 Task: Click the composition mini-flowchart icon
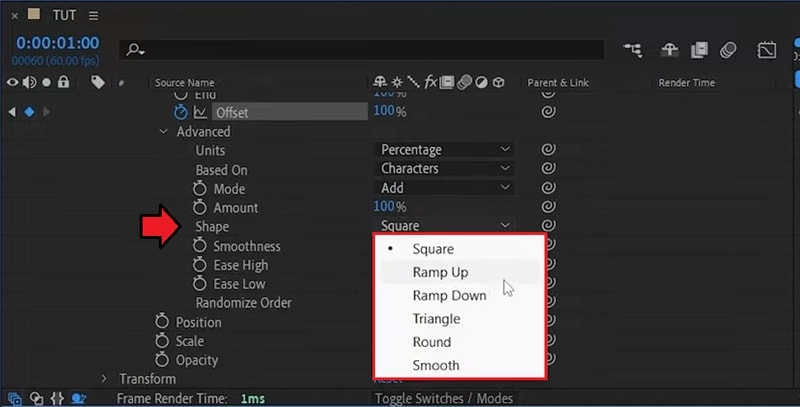tap(633, 50)
